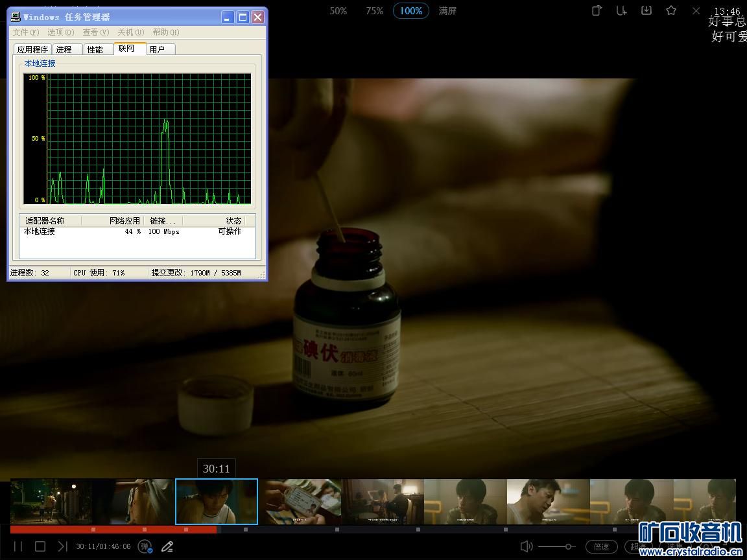
Task: Open the 帮助 menu in Task Manager
Action: point(166,32)
